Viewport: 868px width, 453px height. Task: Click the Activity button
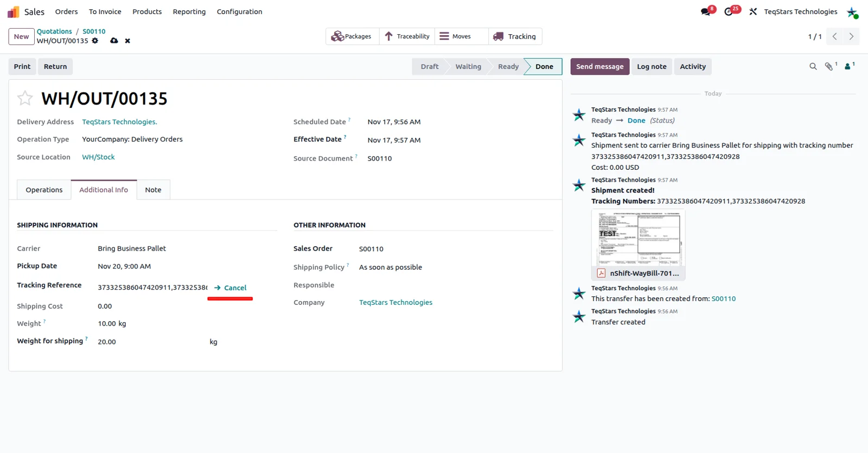pos(693,66)
